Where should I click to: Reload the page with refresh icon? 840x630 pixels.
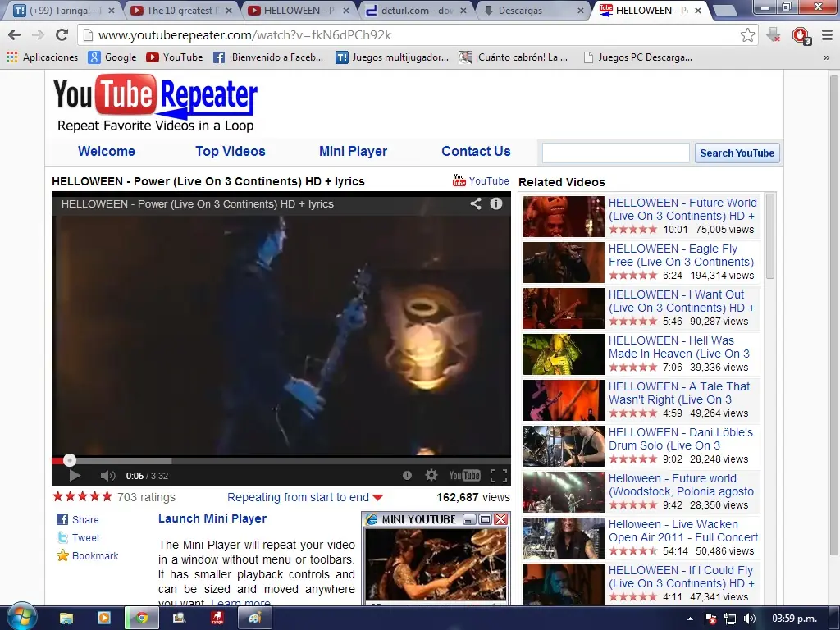coord(62,34)
